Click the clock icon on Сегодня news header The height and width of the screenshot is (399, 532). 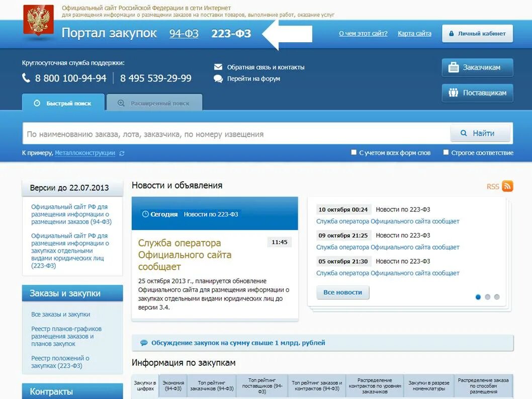click(x=146, y=213)
